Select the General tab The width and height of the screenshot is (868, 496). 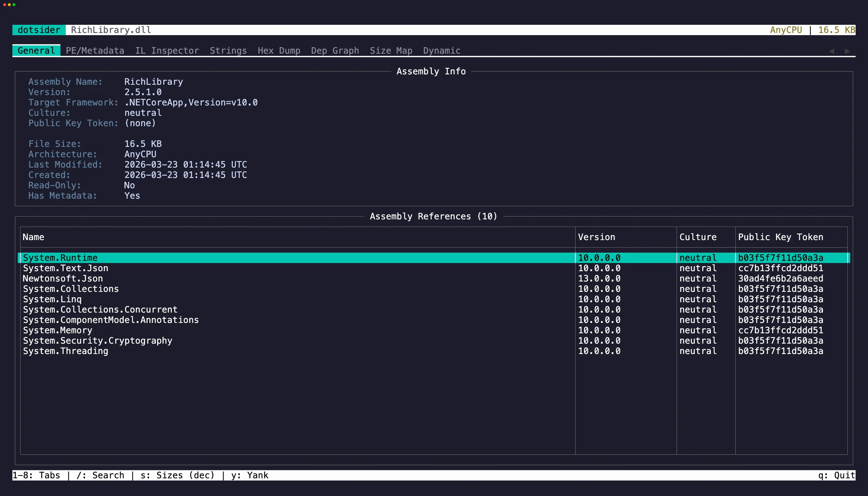pyautogui.click(x=36, y=51)
